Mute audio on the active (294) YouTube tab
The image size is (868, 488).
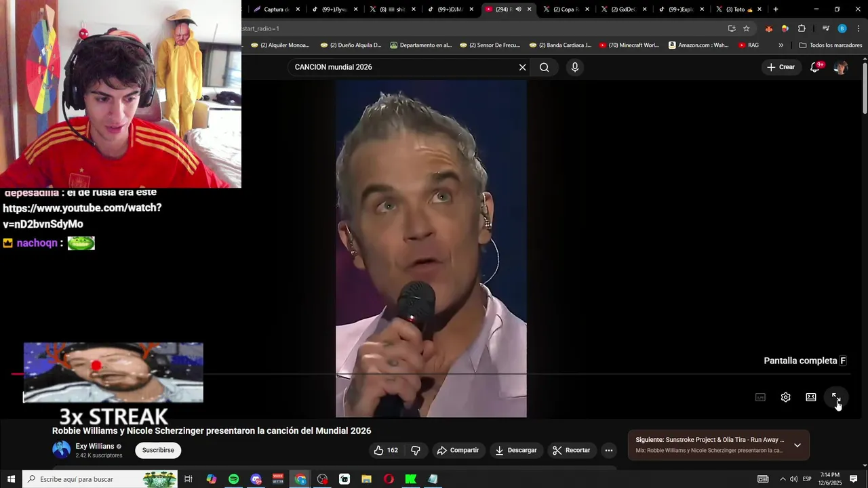pyautogui.click(x=518, y=9)
